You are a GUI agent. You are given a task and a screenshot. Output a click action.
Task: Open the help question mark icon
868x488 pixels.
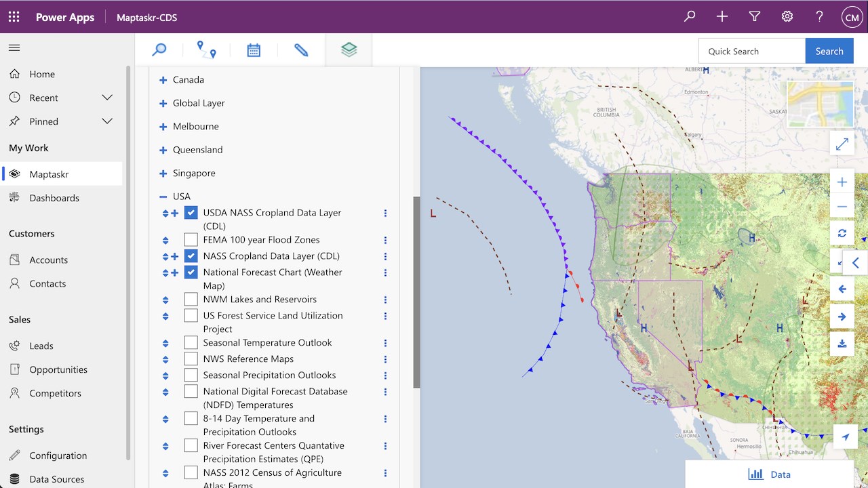[x=820, y=16]
